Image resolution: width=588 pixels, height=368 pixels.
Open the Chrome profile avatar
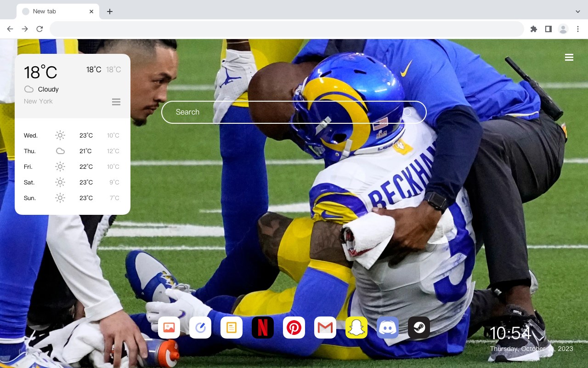(563, 29)
